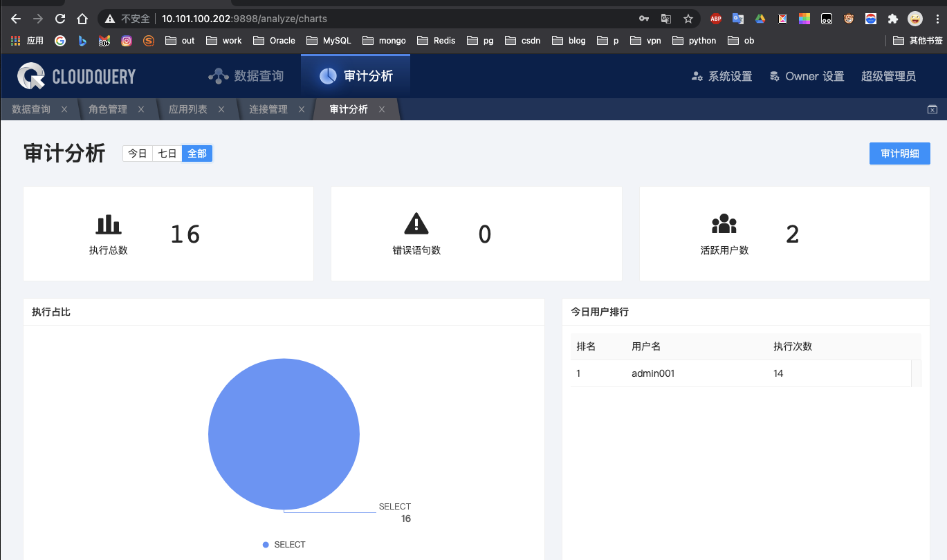947x560 pixels.
Task: Click the 执行总数 bar chart icon
Action: click(x=108, y=225)
